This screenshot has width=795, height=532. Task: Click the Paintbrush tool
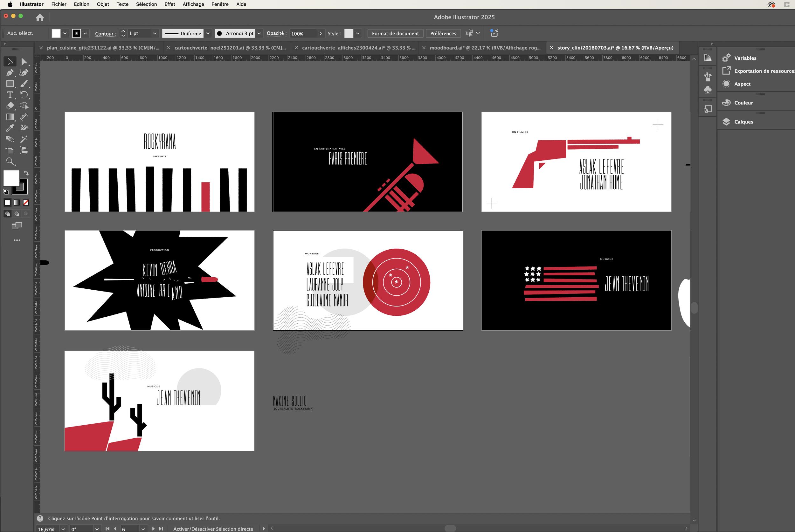click(x=24, y=84)
